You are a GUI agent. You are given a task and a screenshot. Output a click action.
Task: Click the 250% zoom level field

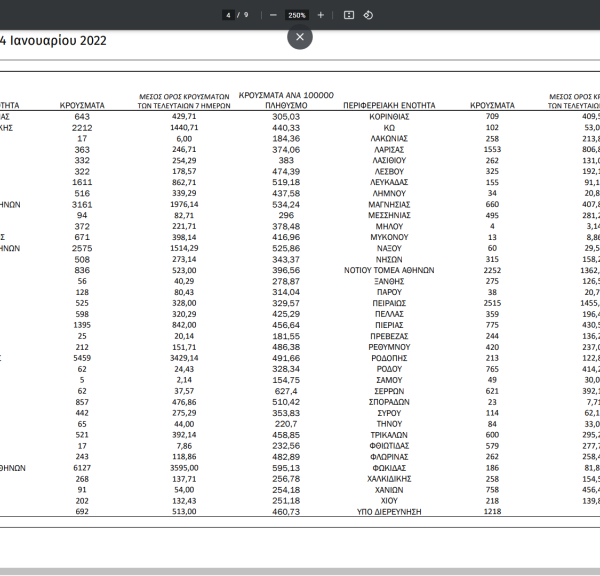297,15
